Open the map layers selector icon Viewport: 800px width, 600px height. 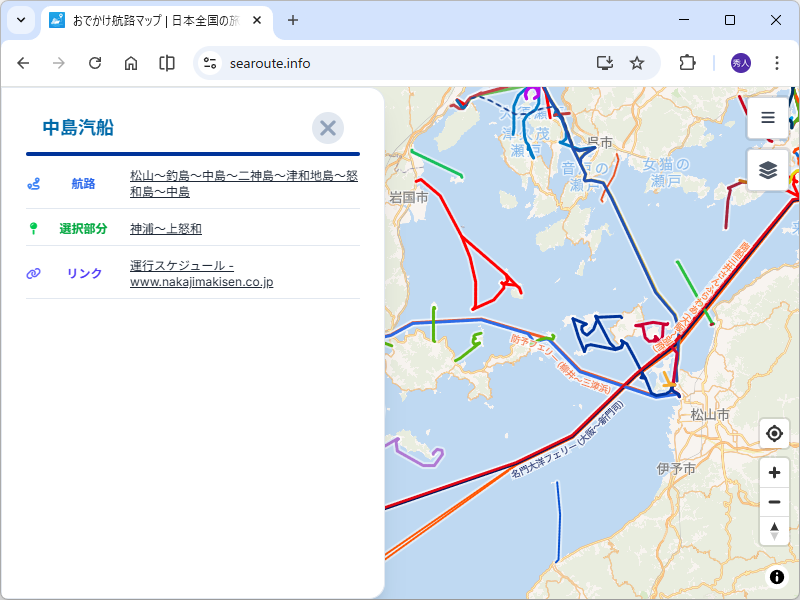click(767, 170)
